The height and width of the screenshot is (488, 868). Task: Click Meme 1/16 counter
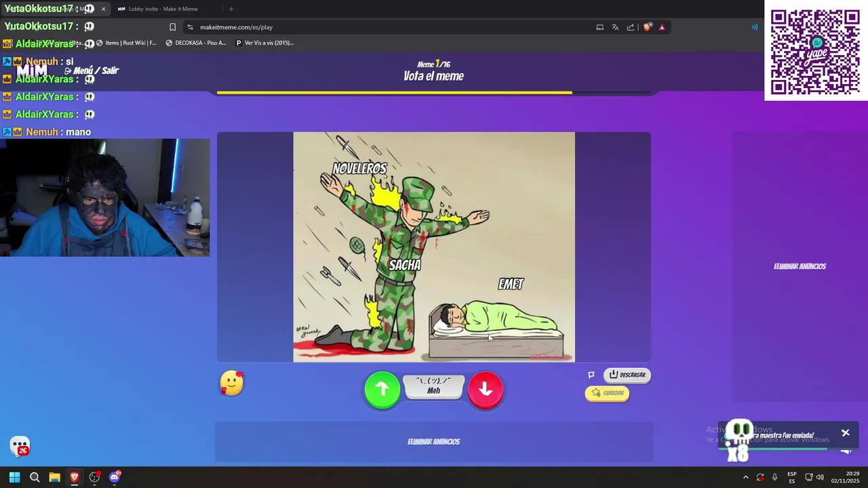[x=434, y=64]
